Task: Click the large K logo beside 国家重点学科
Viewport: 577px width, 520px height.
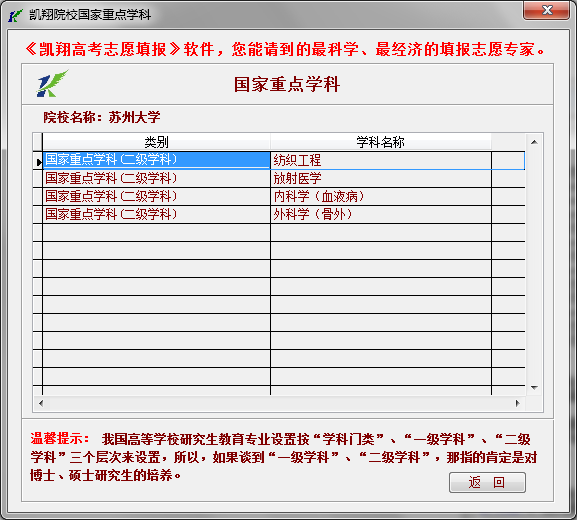Action: tap(52, 84)
